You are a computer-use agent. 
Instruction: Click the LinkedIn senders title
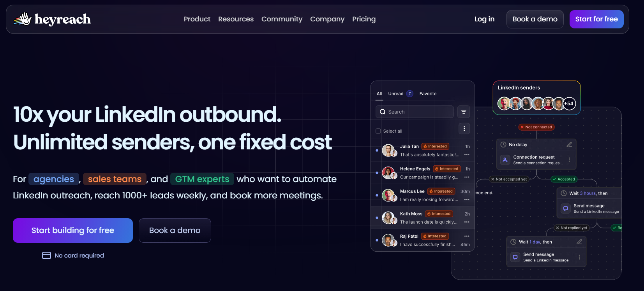(x=519, y=88)
